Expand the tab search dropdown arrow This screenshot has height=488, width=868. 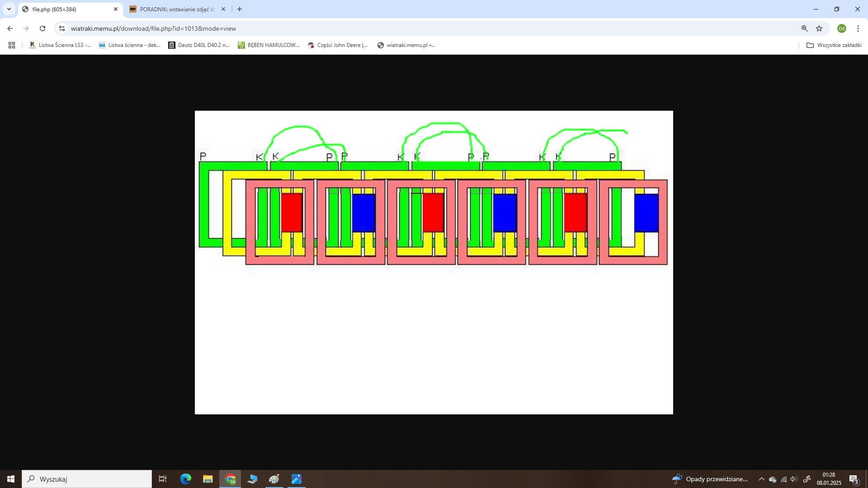tap(9, 9)
